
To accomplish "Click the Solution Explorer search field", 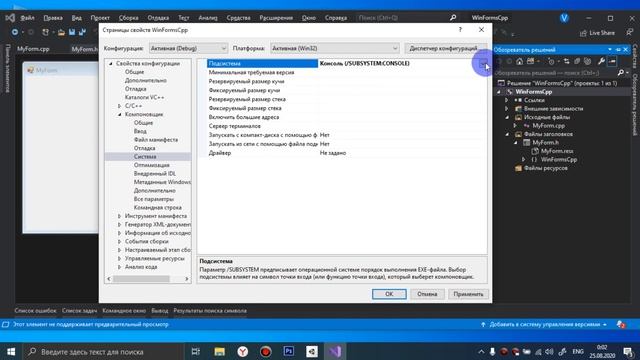I will click(555, 73).
